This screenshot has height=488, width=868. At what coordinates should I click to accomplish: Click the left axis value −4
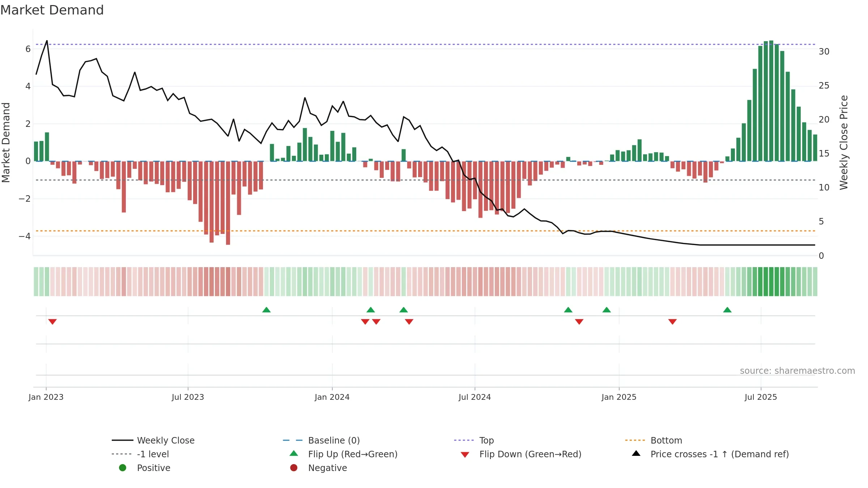25,236
